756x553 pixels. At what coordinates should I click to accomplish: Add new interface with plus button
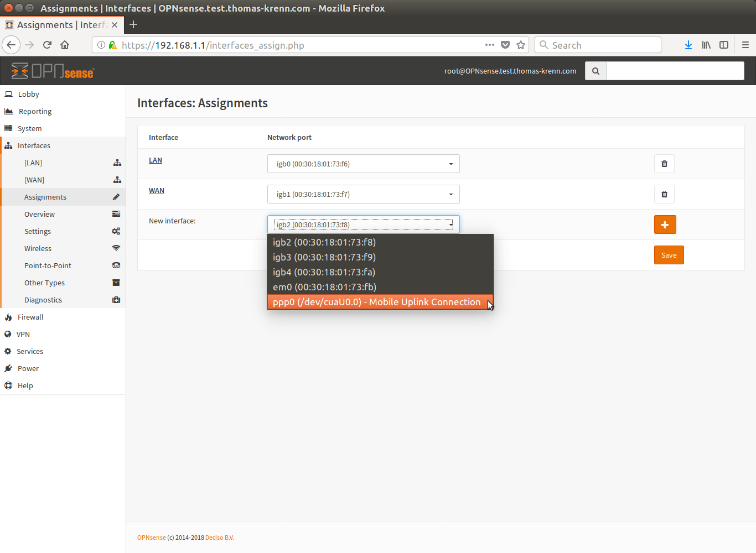[x=665, y=225]
